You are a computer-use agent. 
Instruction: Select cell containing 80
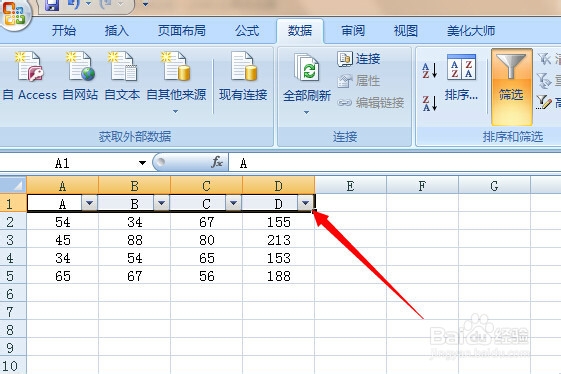tap(206, 240)
